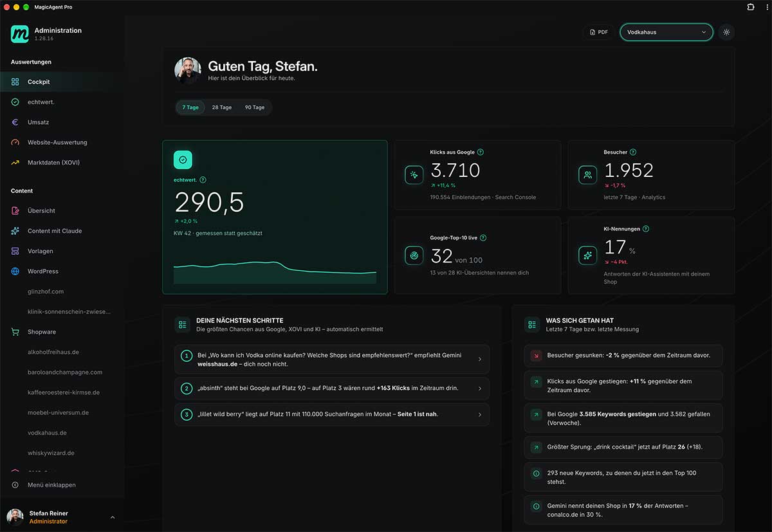Click the red down-arrow icon for Besucher gesunken

[x=536, y=355]
